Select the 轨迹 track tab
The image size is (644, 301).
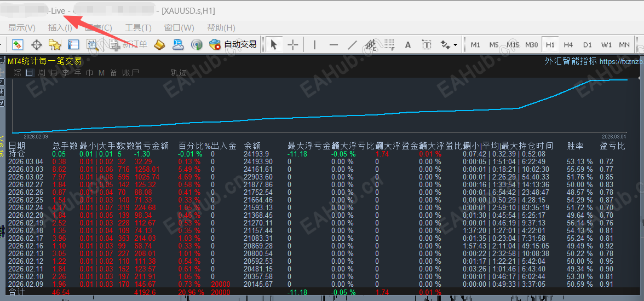tap(179, 73)
